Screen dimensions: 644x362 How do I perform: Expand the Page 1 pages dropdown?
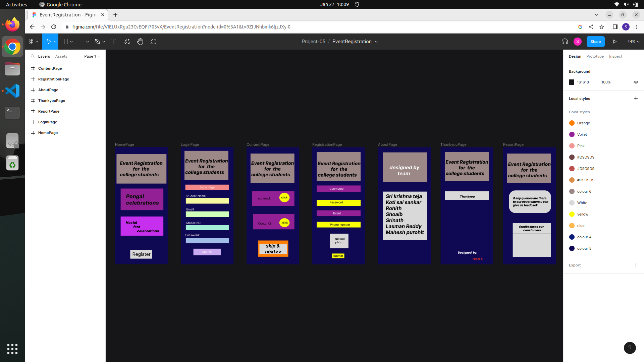coord(92,56)
